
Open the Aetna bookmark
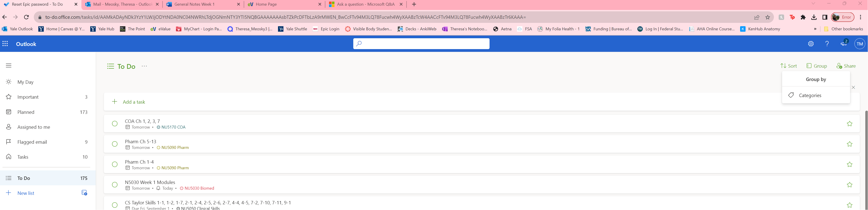click(502, 29)
